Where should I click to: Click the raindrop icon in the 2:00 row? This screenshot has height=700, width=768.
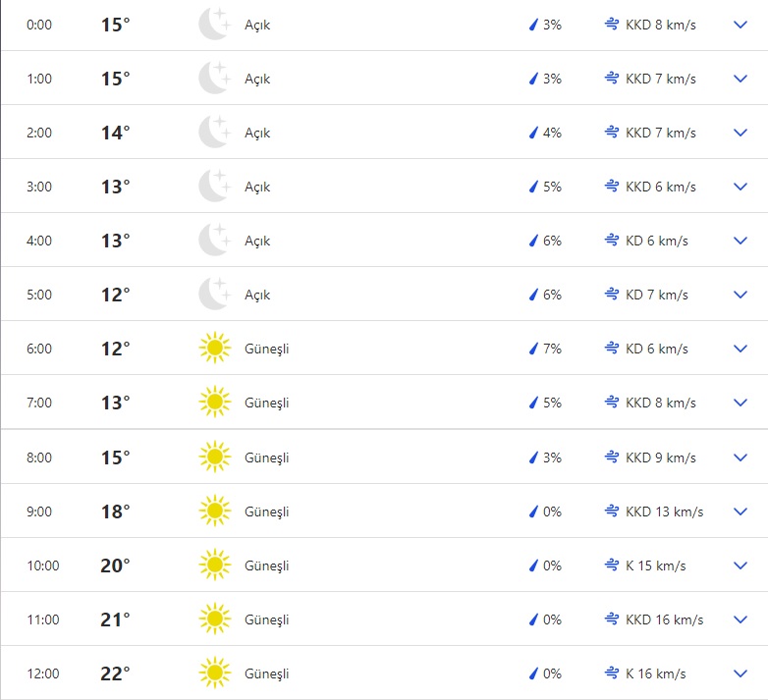[x=534, y=133]
